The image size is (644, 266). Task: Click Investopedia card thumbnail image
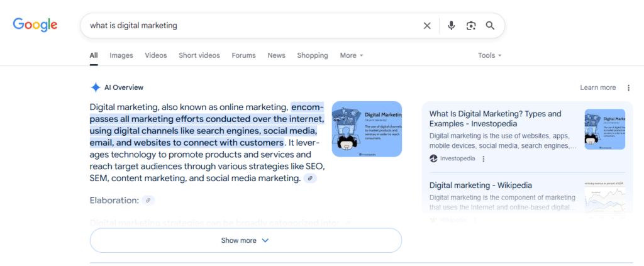[605, 129]
